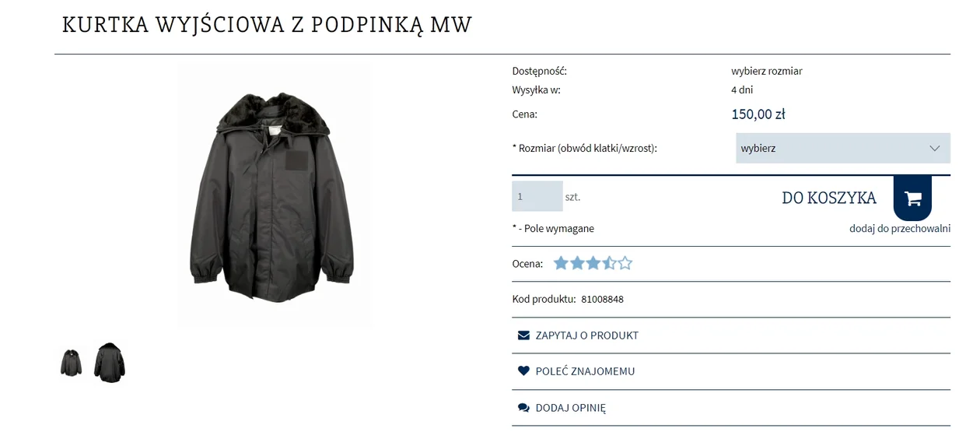980x439 pixels.
Task: Open the ZAPYTAJ O PRODUKT link
Action: pos(587,335)
